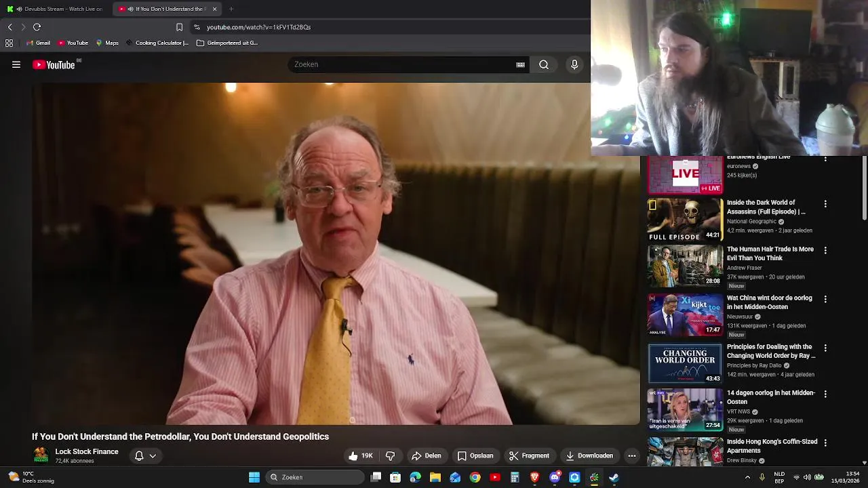
Task: Bookmark this page with the bookmark icon
Action: (x=179, y=27)
